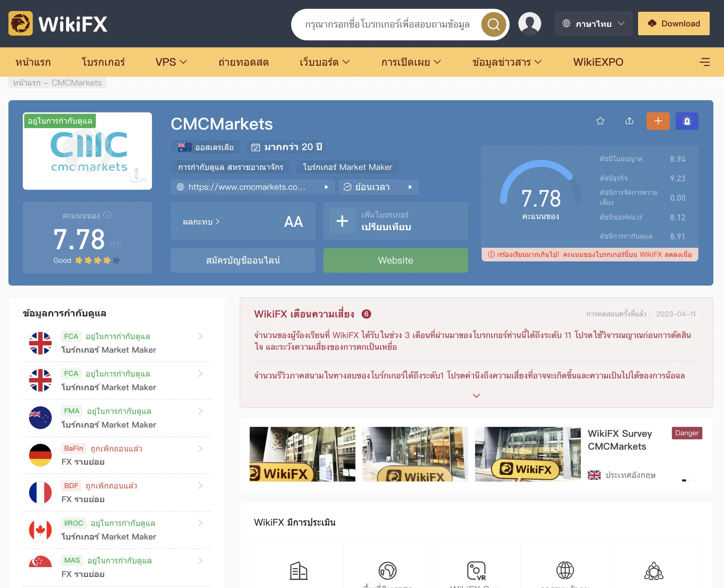This screenshot has height=588, width=724.
Task: Click the WikiFX Survey CMCMarkets title
Action: 620,440
